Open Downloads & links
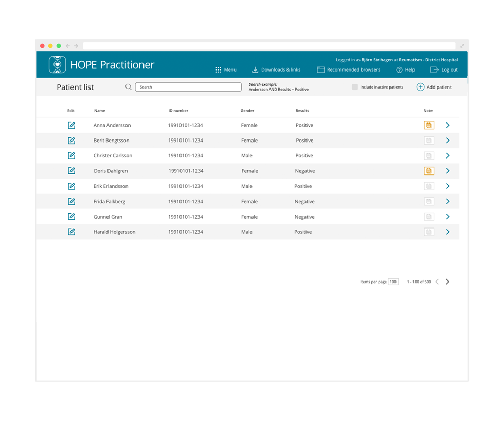The height and width of the screenshot is (421, 504). 276,70
